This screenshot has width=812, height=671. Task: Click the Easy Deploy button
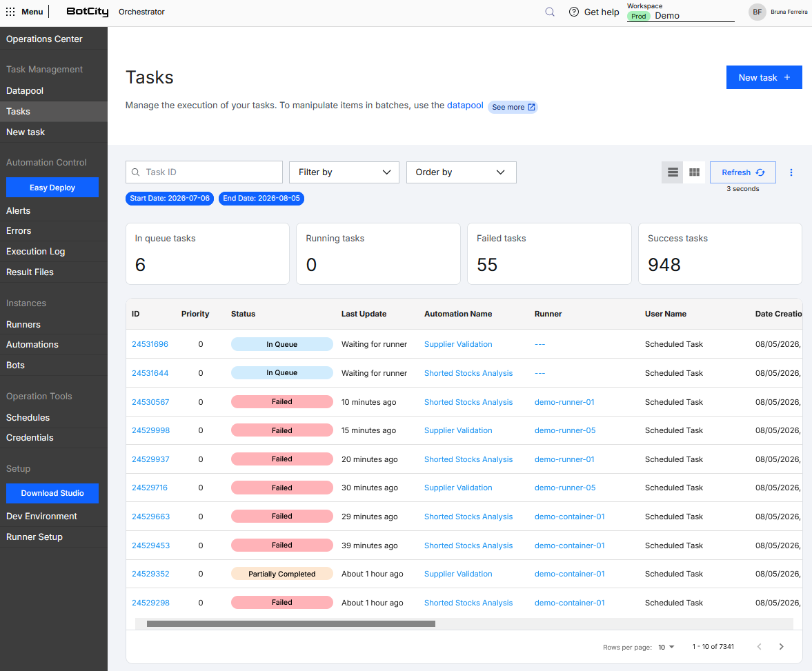coord(52,188)
